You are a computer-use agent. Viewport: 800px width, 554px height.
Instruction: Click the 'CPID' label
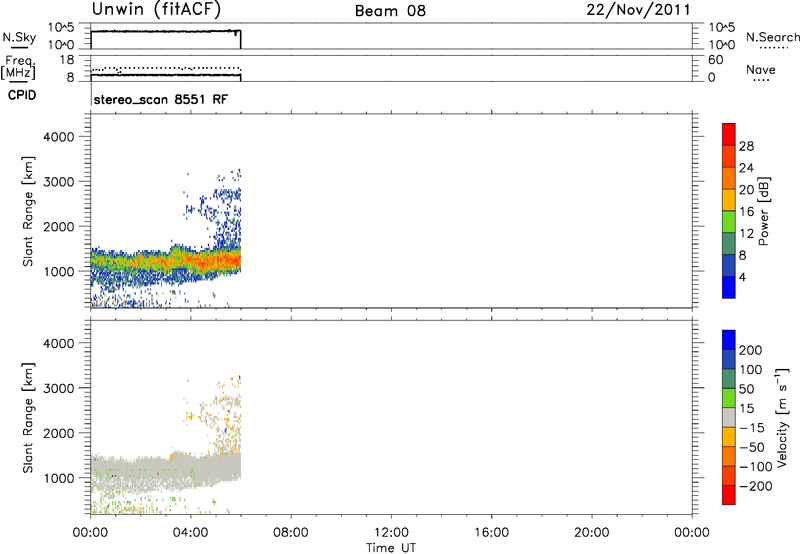pos(22,95)
